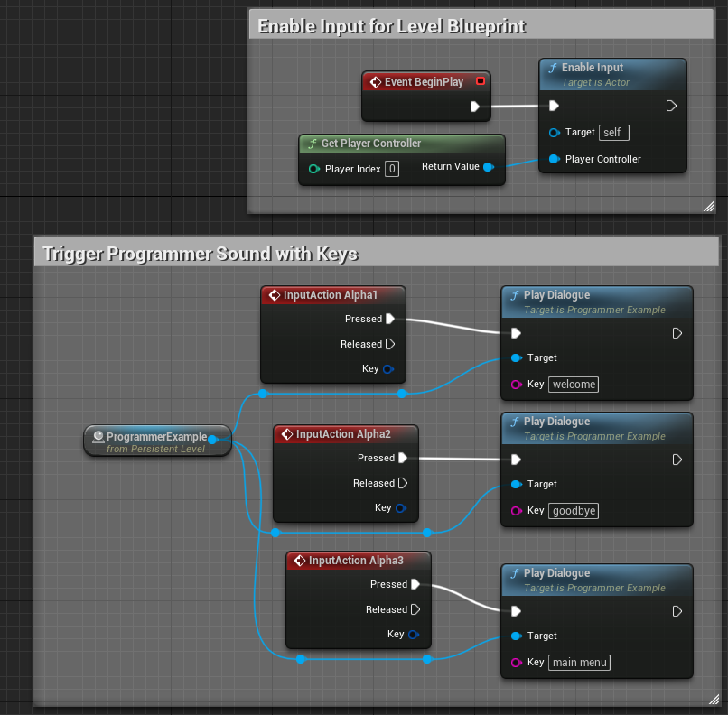Click the Released pin on InputAction Alpha2

click(405, 483)
